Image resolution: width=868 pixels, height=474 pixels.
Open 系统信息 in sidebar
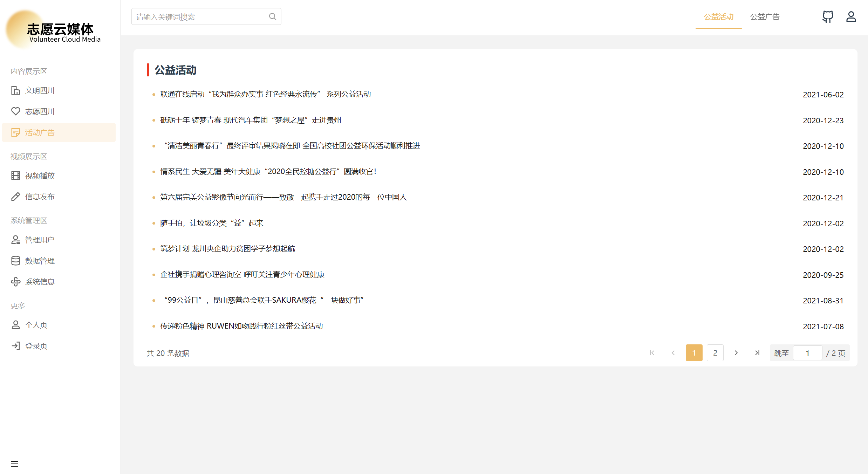(40, 282)
